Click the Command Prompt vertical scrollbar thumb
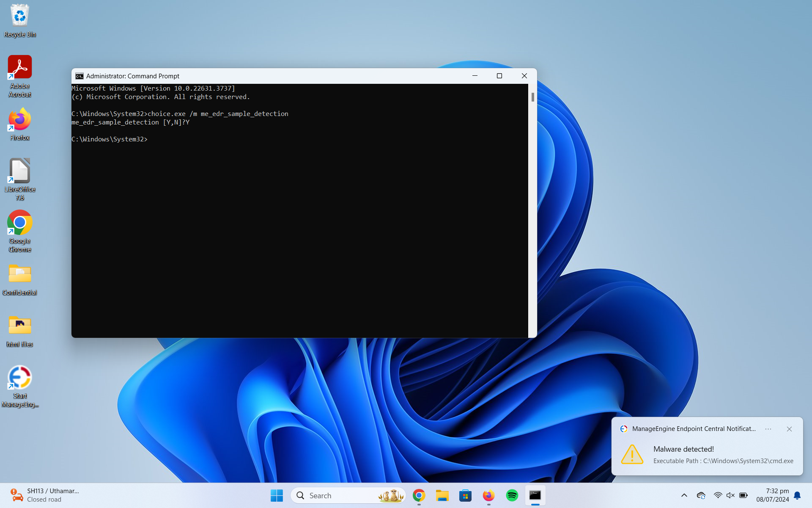Viewport: 812px width, 508px height. tap(532, 97)
